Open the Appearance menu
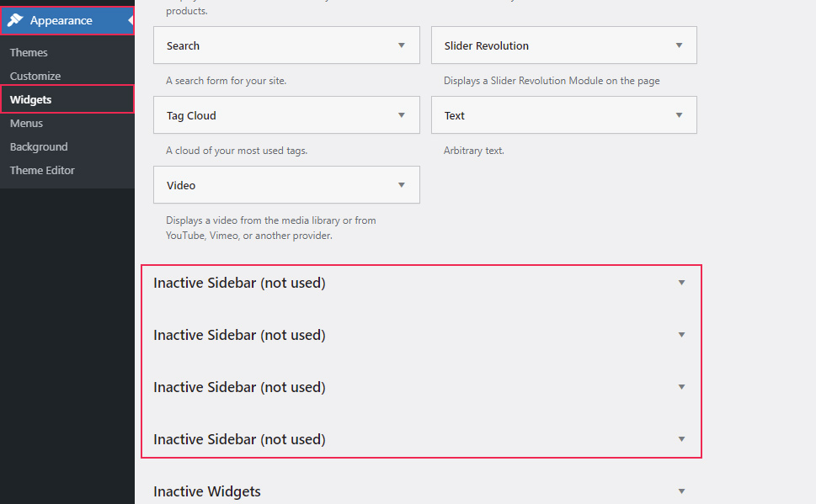 click(x=67, y=21)
